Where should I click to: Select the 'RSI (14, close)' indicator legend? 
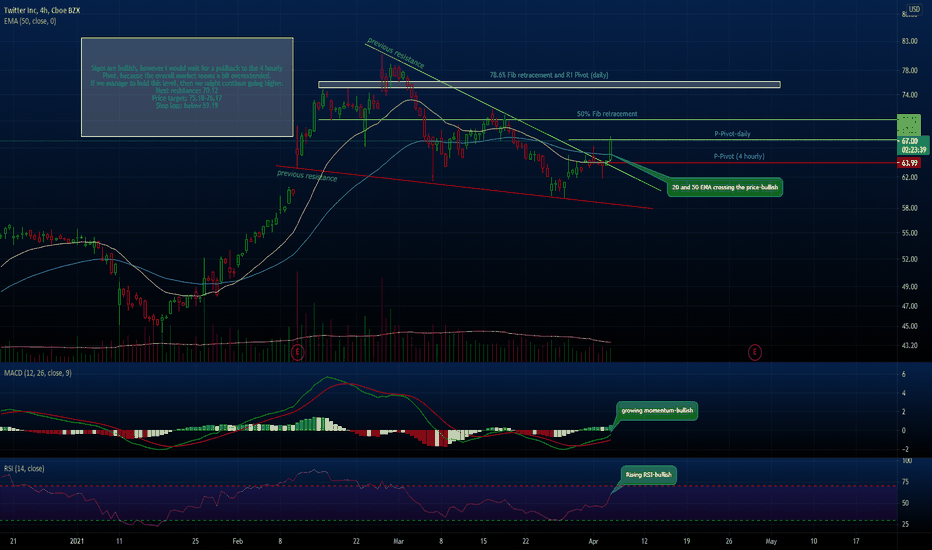click(24, 469)
